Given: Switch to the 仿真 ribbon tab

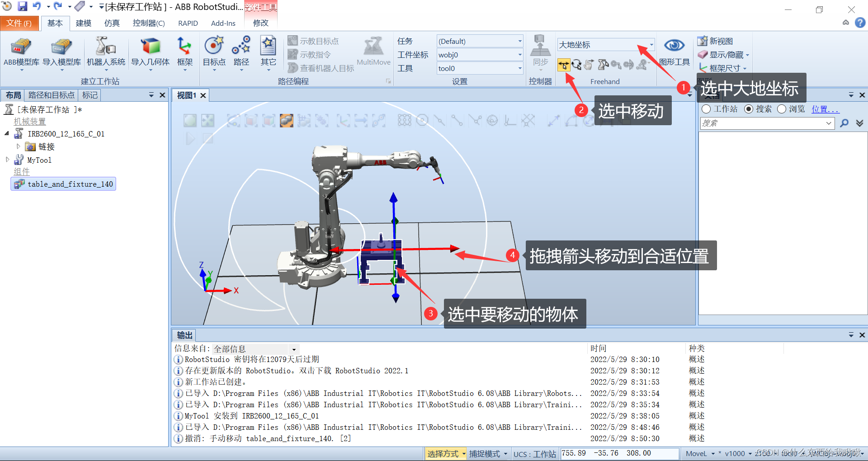Looking at the screenshot, I should pos(112,23).
